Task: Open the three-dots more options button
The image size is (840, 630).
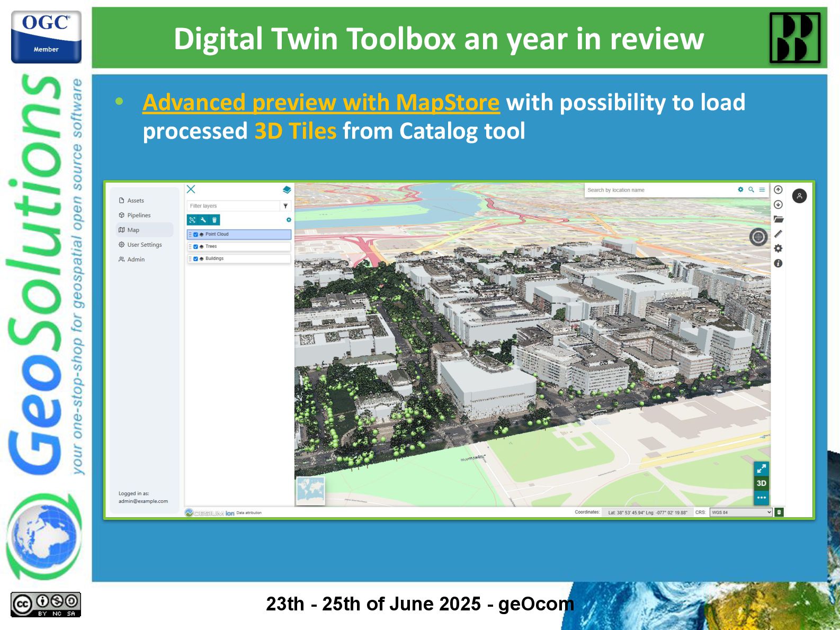Action: click(761, 498)
